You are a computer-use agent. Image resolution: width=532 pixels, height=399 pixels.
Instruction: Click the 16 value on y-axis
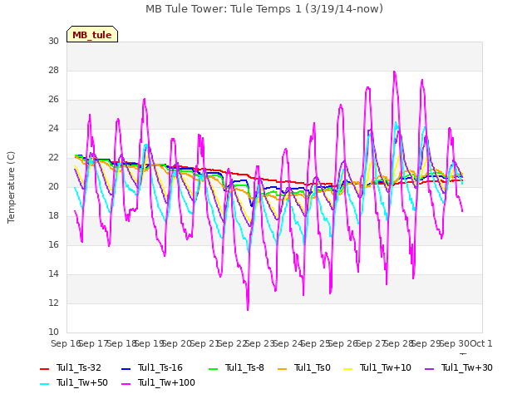(53, 245)
